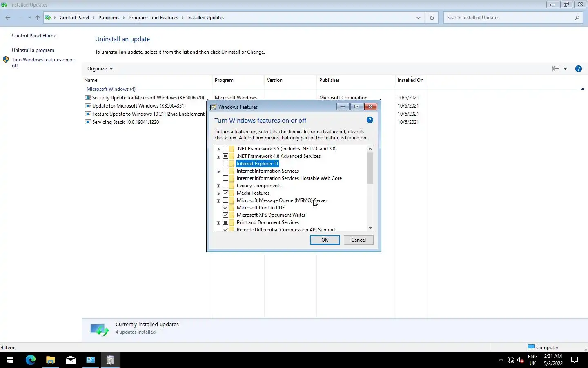The image size is (588, 368).
Task: Select the Feature Update to Windows 10 21H2 icon
Action: click(88, 114)
